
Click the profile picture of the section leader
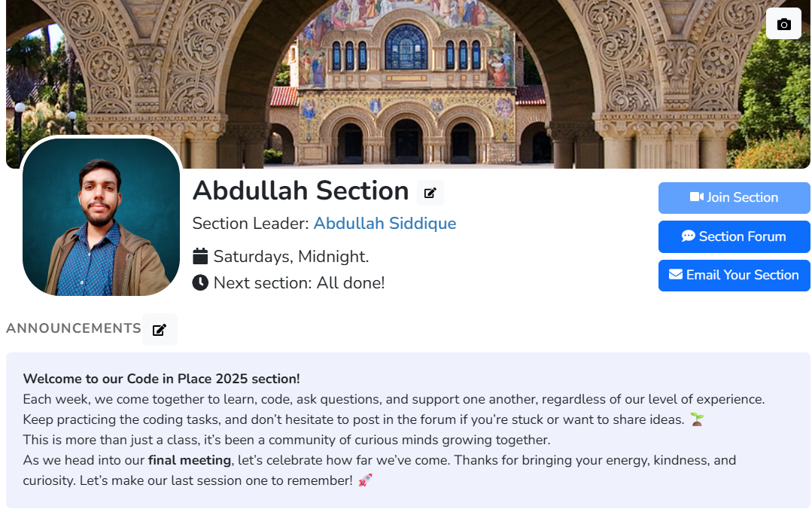click(x=101, y=217)
